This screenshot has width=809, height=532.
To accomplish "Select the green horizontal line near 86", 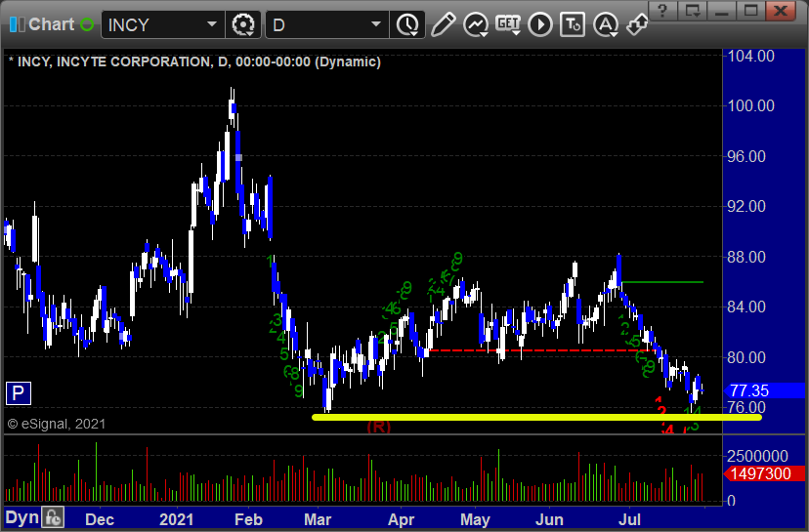I will tap(663, 282).
